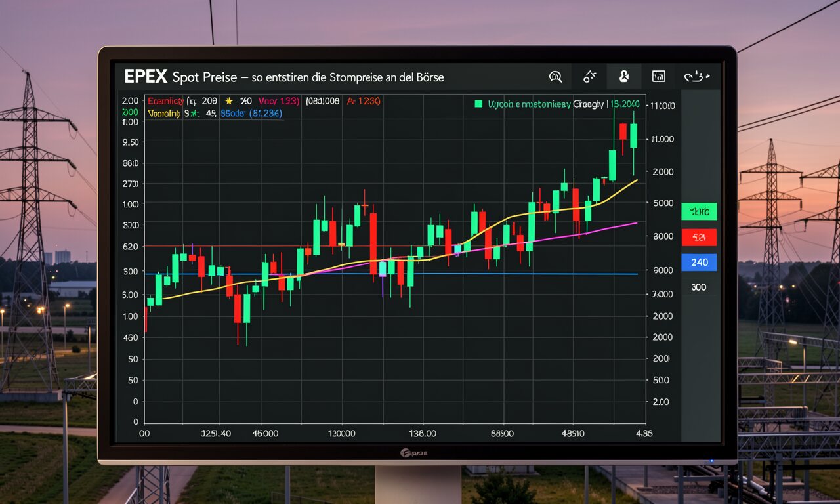Select the green price tag in the sidebar
This screenshot has height=504, width=840.
click(x=699, y=211)
